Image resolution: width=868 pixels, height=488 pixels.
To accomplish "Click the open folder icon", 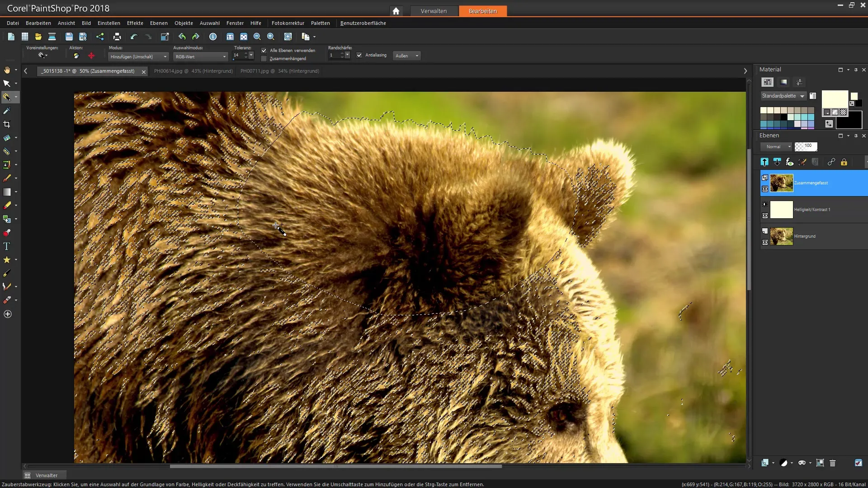I will coord(38,37).
